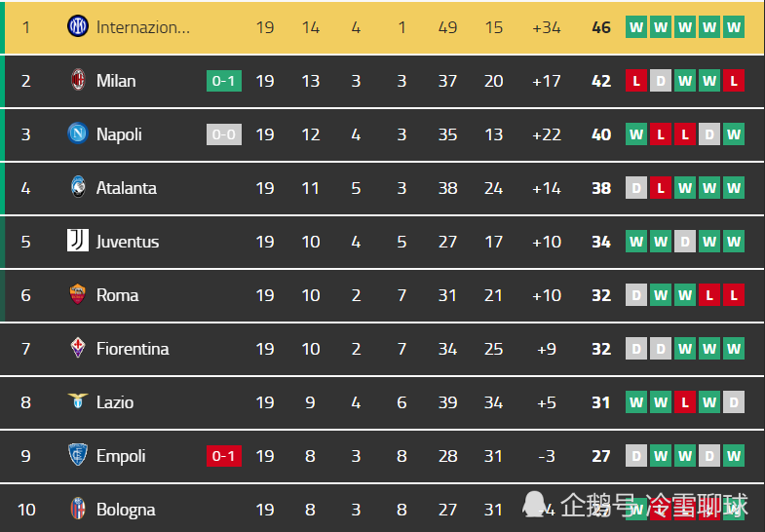Click the Roma club crest

78,294
